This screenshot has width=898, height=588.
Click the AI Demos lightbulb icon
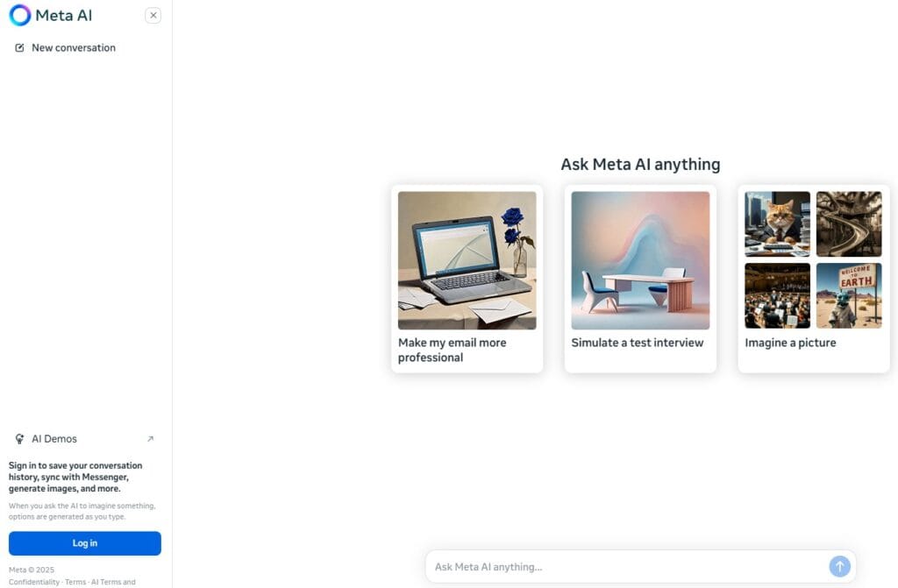19,438
